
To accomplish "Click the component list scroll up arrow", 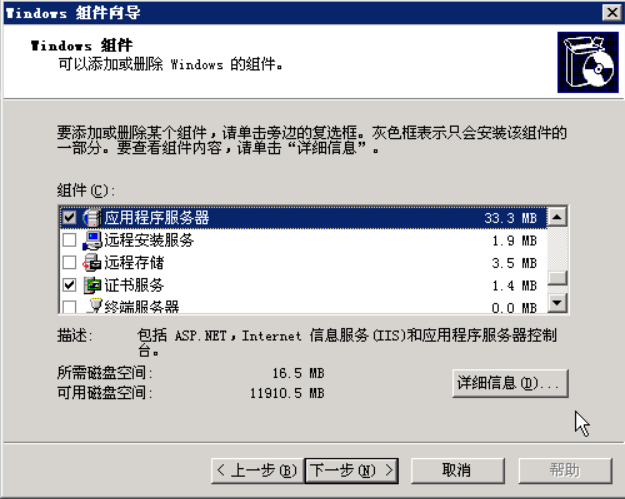I will (x=557, y=217).
